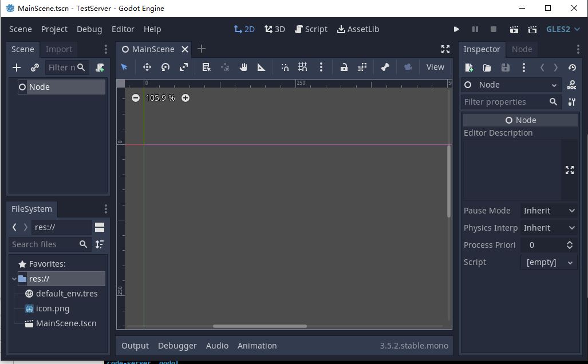Switch to the 3D workspace
Screen dimensions: 588x364
pos(275,29)
